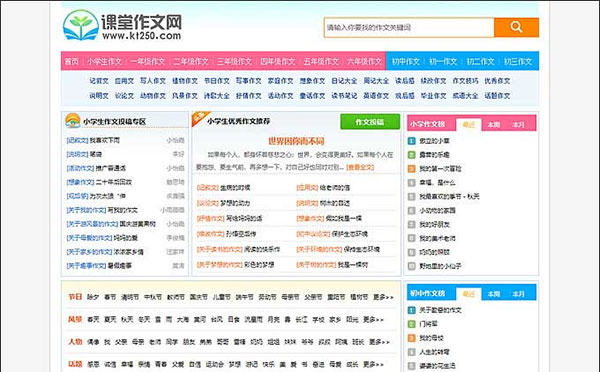Open 初中作文 in the blue nav bar
The width and height of the screenshot is (600, 372).
[x=406, y=62]
